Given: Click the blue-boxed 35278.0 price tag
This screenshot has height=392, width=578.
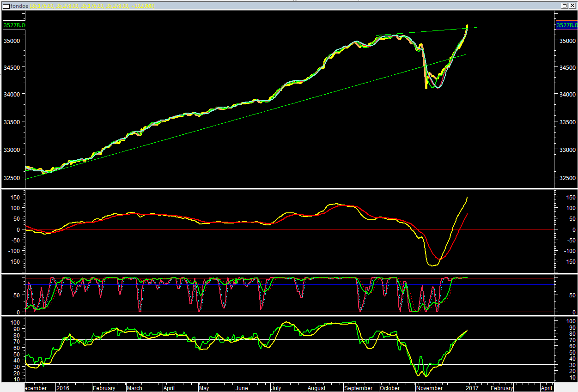Looking at the screenshot, I should click(x=566, y=25).
